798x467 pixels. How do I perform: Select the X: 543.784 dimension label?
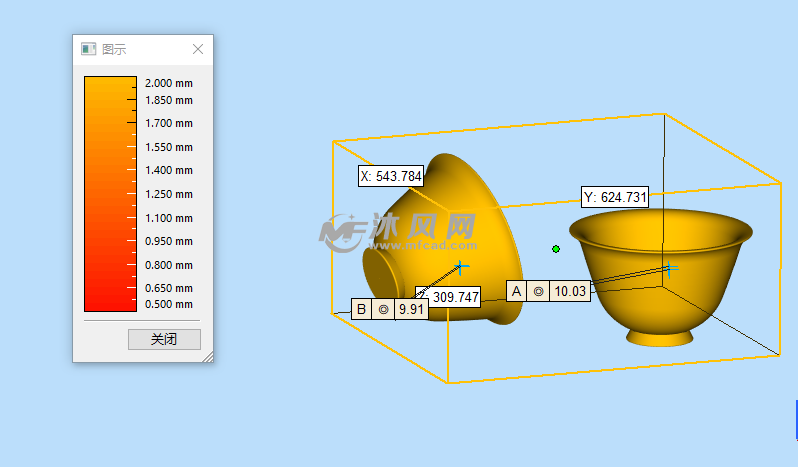(x=391, y=176)
